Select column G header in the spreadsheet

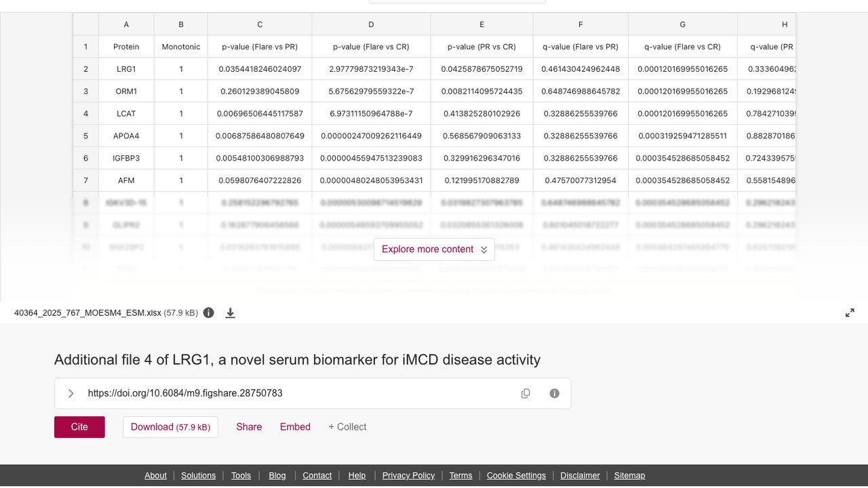682,24
